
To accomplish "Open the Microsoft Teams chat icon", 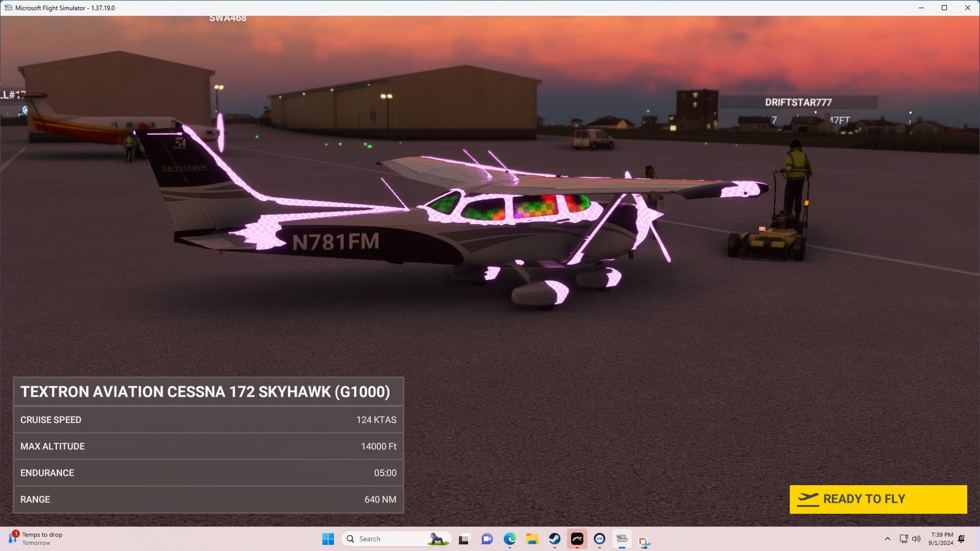I will [486, 539].
